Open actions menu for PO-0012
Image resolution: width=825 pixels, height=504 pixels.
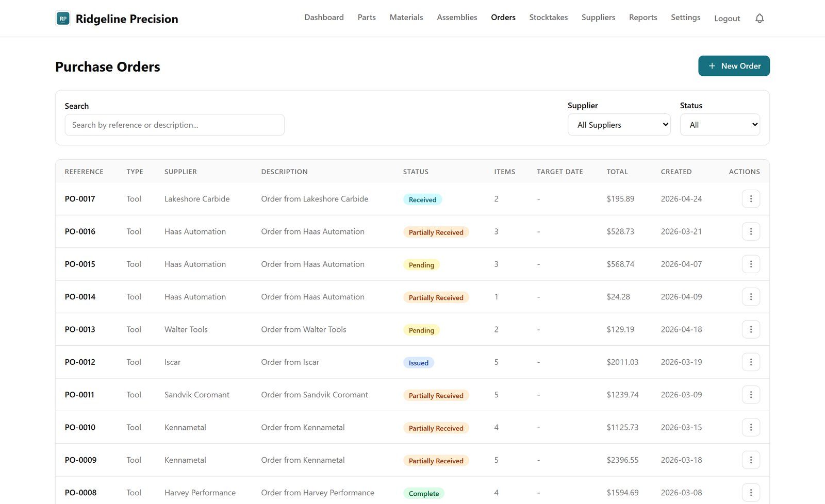coord(751,362)
